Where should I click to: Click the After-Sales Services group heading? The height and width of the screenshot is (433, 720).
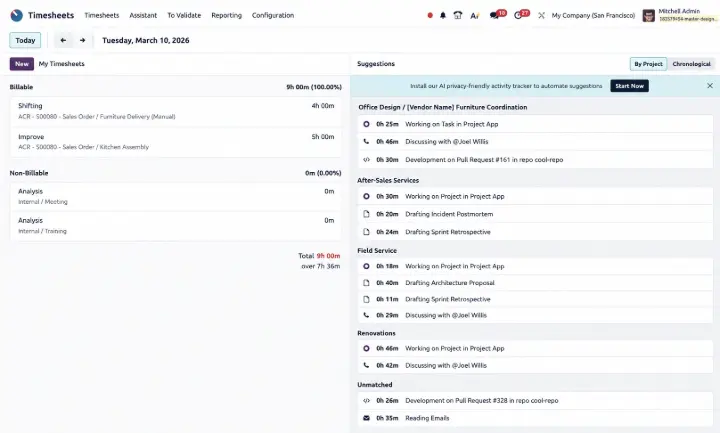click(x=388, y=180)
